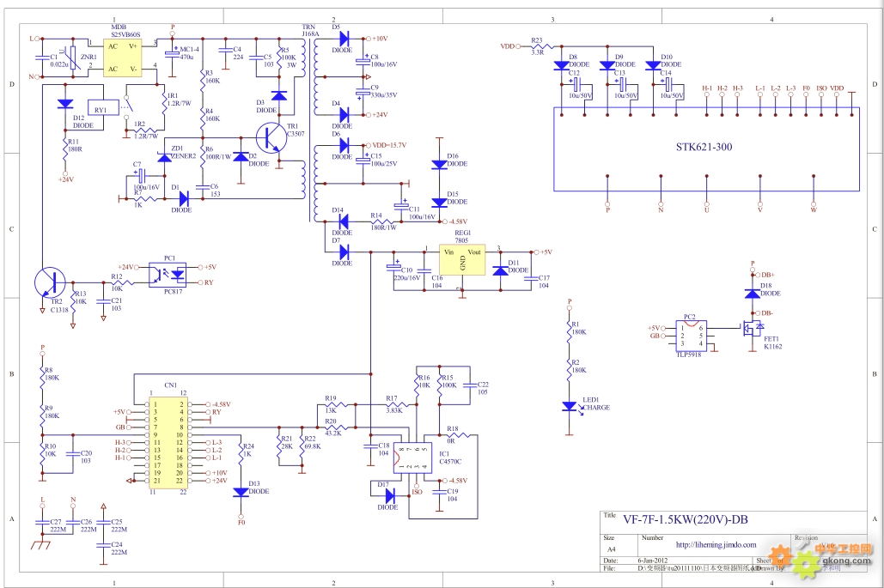
Task: Select the C1318 transistor part label
Action: (59, 309)
